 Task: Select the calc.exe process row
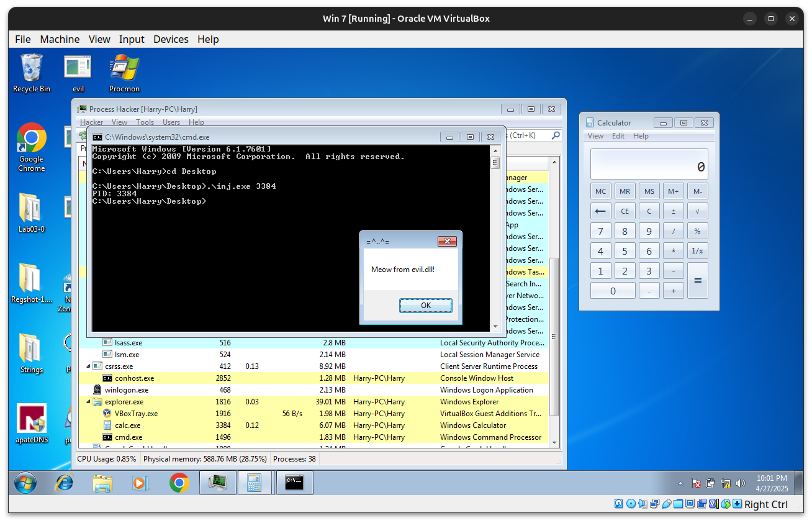(314, 425)
